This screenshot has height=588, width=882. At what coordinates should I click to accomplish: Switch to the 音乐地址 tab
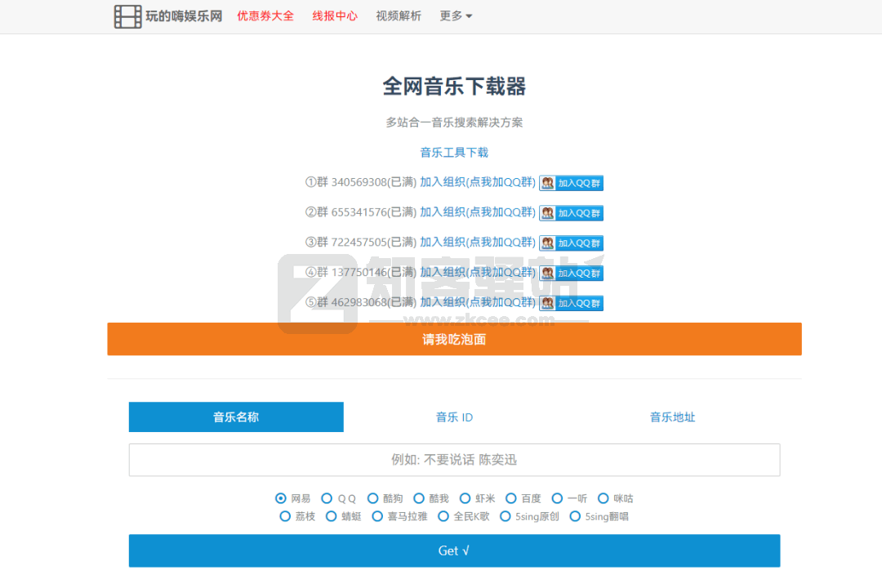coord(672,416)
